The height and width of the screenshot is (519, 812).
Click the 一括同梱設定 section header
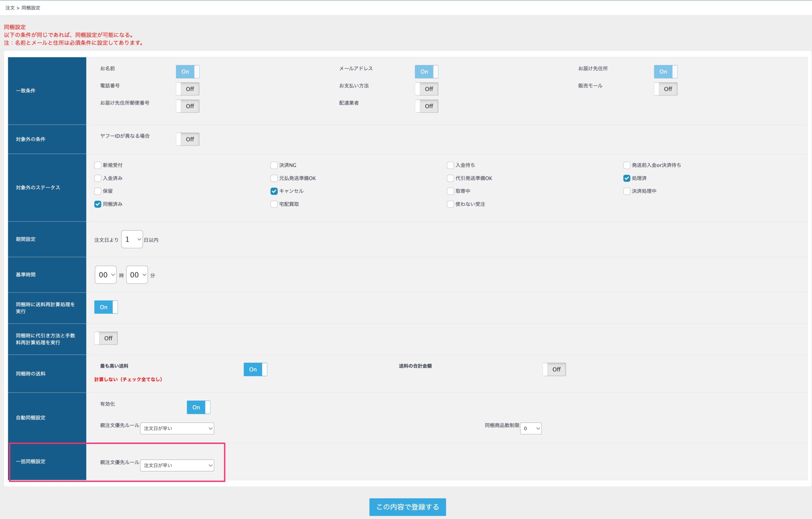[47, 462]
